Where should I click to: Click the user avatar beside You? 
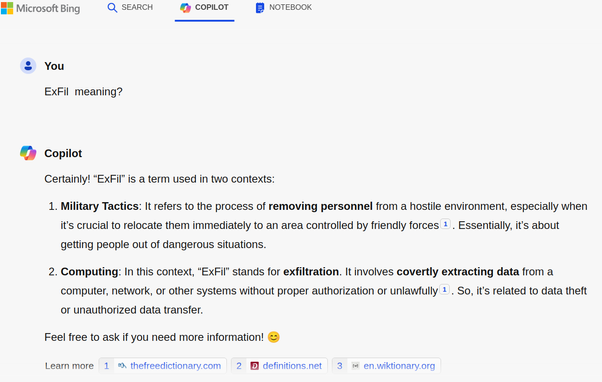click(28, 66)
